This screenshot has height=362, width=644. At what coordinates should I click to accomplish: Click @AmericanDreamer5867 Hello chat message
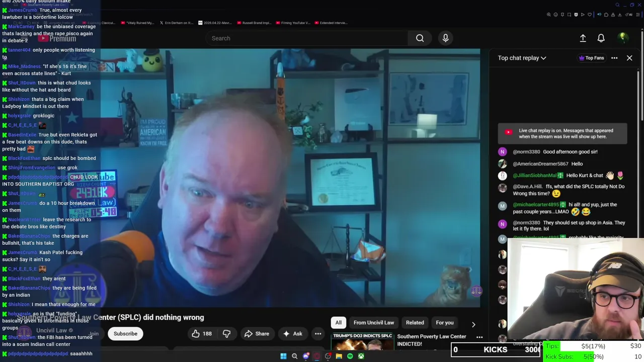point(548,164)
